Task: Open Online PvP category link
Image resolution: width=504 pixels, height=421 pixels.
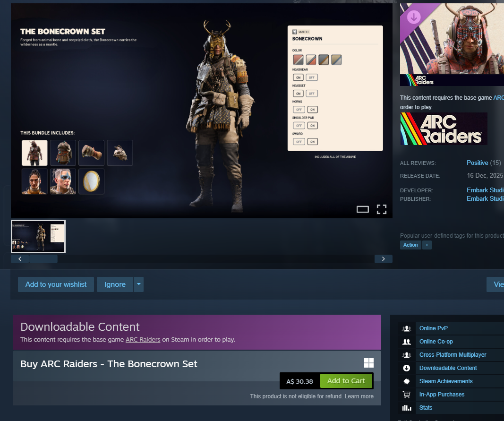Action: [x=433, y=328]
